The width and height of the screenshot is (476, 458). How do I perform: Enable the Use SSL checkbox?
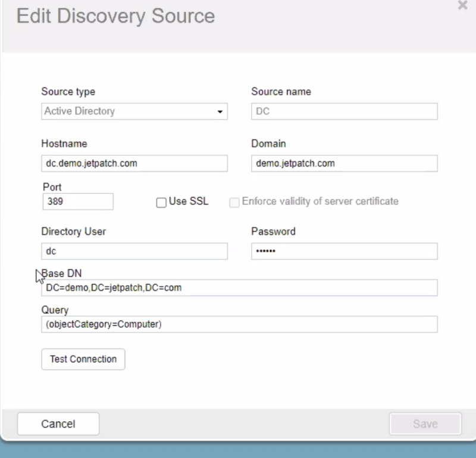tap(161, 202)
